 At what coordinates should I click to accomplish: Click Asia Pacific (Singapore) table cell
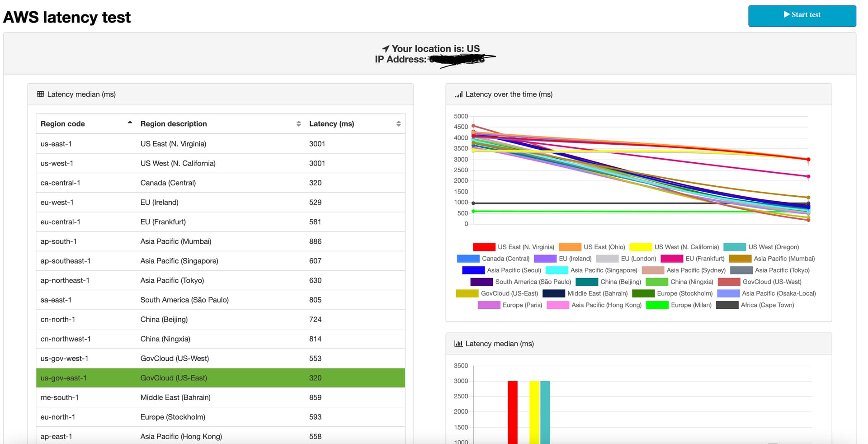click(220, 261)
